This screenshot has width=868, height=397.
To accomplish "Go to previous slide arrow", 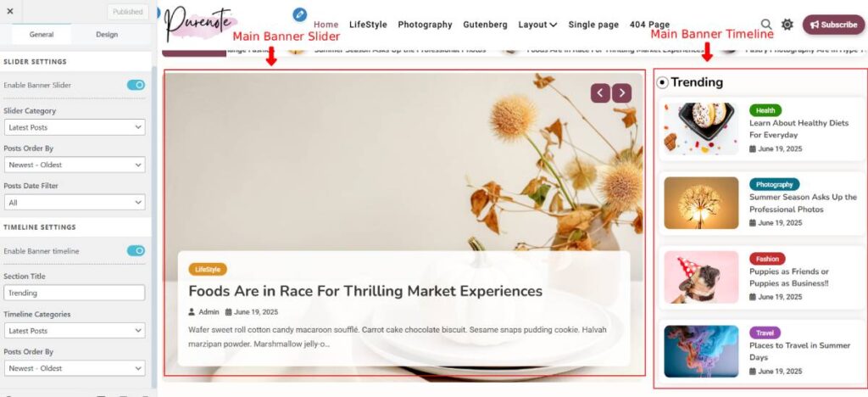I will [x=600, y=93].
